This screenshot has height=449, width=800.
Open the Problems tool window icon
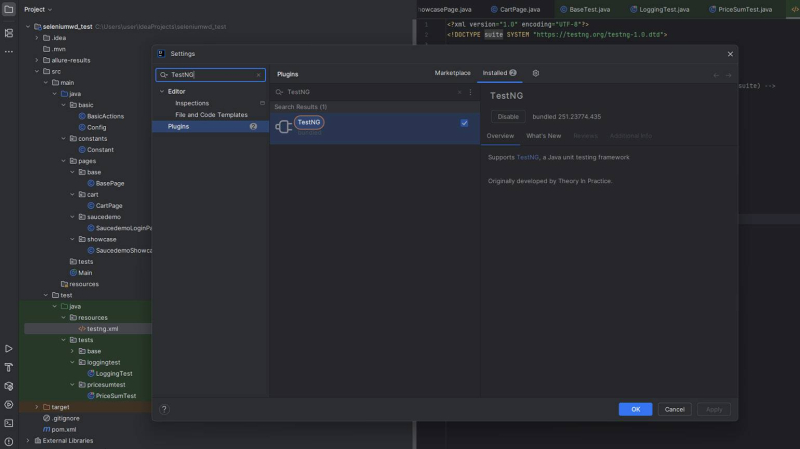pyautogui.click(x=9, y=442)
